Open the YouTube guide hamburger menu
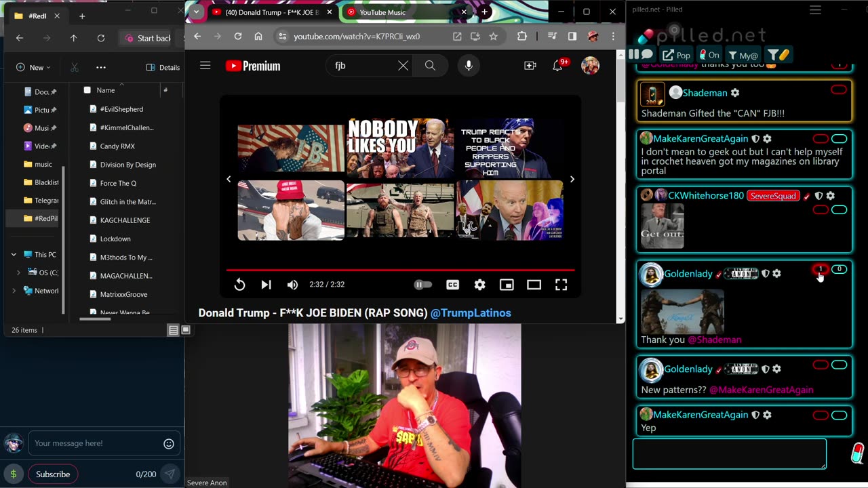 (x=205, y=66)
